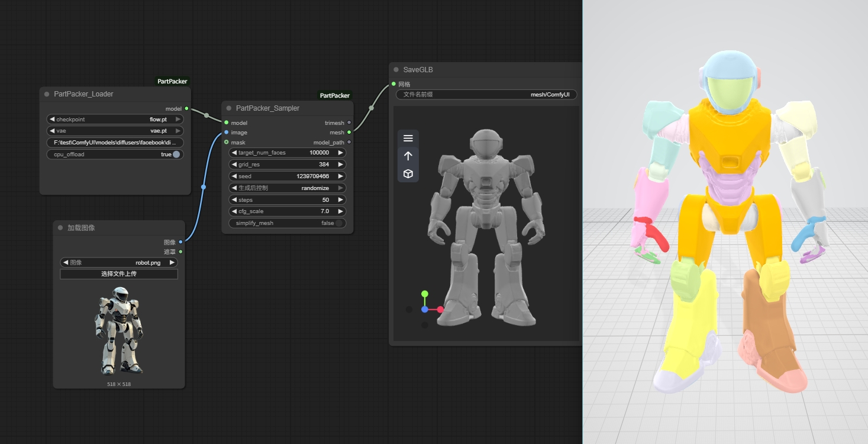Screen dimensions: 868x444
Task: Open the hamburger menu in SaveGLB preview
Action: point(408,139)
